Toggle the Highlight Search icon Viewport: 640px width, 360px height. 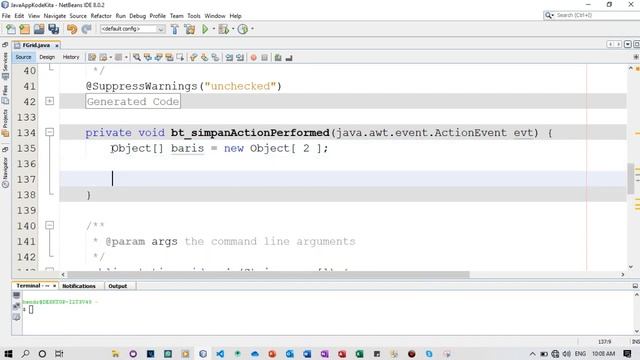169,58
